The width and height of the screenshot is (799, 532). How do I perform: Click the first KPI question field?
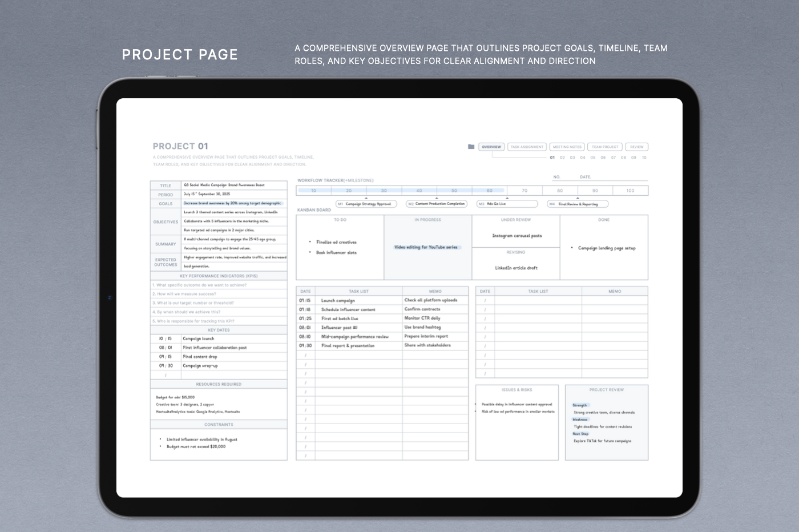pos(219,285)
